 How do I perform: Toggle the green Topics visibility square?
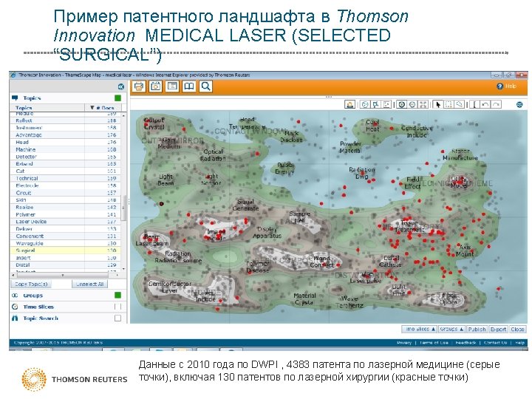coord(117,98)
